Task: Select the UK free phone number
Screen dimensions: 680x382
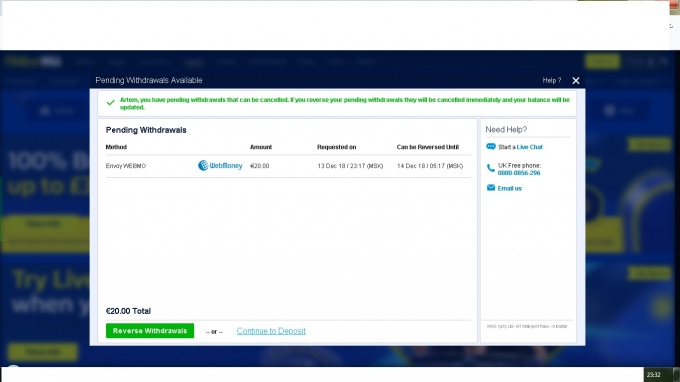Action: [x=519, y=173]
